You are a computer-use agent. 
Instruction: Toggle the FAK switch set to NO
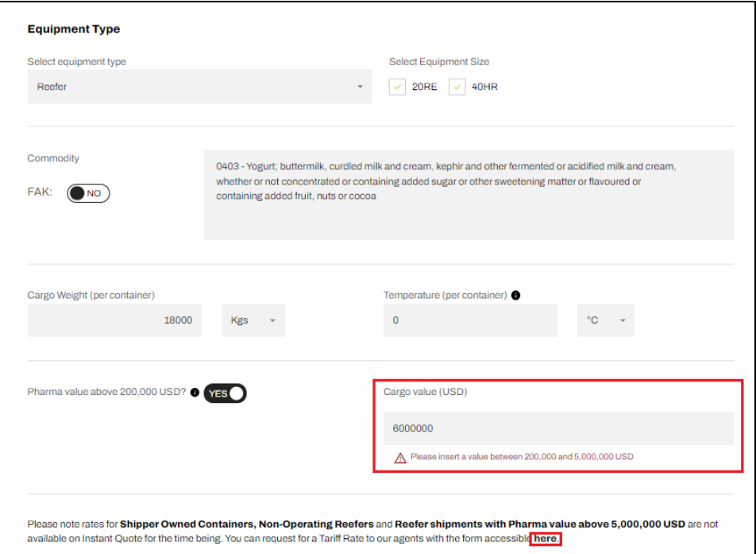pyautogui.click(x=88, y=193)
